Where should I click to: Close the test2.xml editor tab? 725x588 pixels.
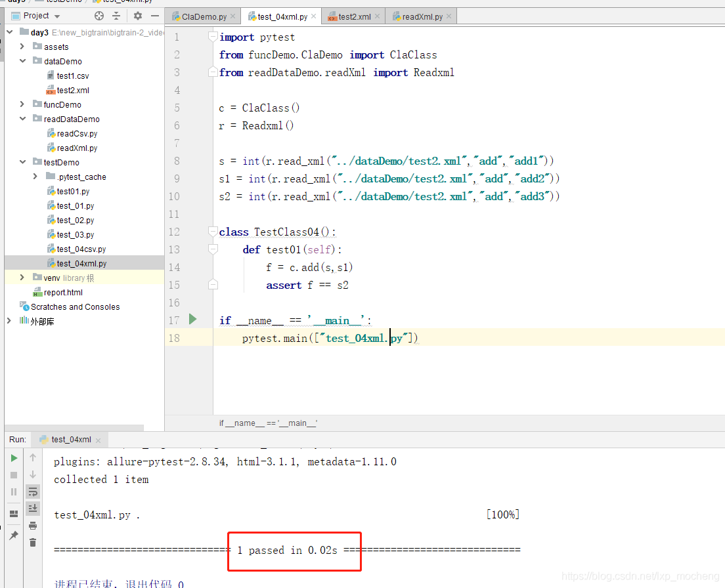[378, 17]
